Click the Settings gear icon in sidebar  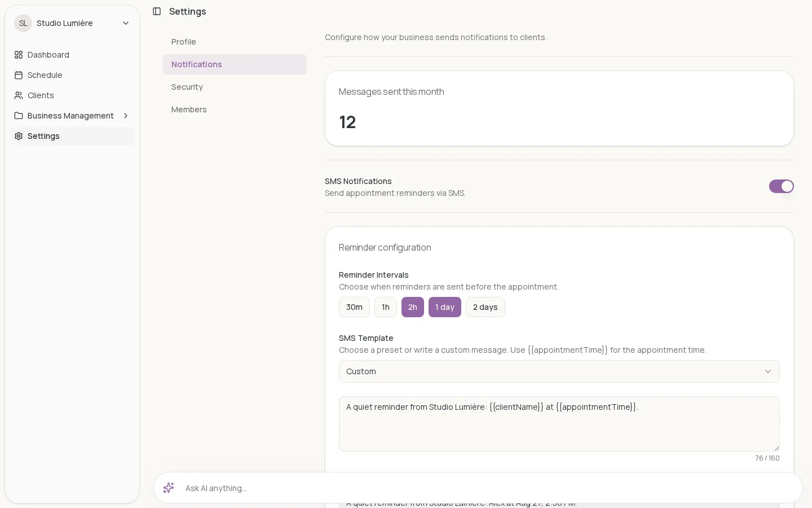19,136
